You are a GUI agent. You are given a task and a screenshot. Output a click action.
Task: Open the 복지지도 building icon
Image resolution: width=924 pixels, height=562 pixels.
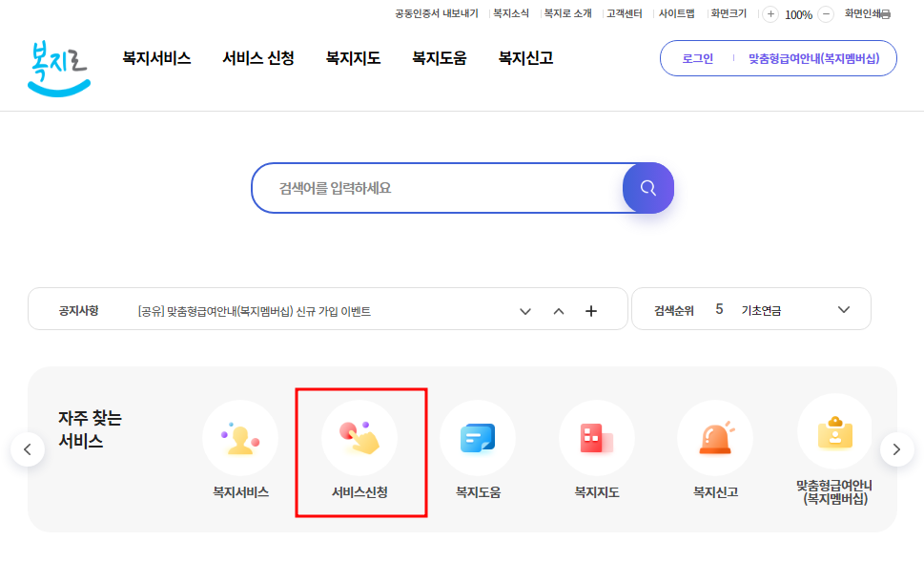597,438
